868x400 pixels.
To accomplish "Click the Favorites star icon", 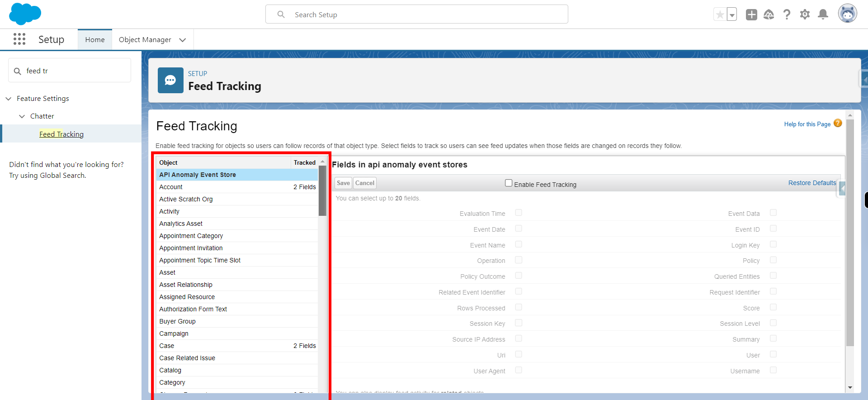I will point(720,14).
